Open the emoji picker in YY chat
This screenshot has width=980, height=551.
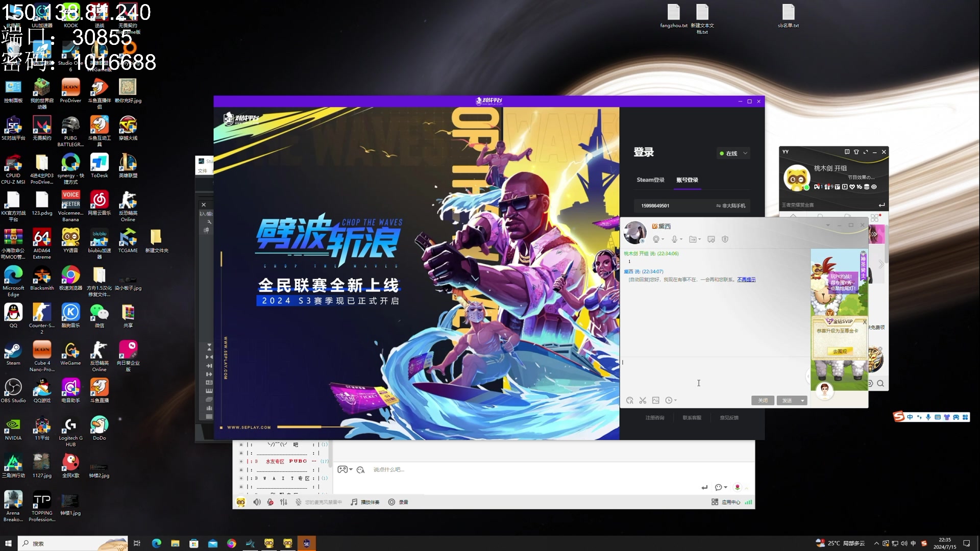630,400
